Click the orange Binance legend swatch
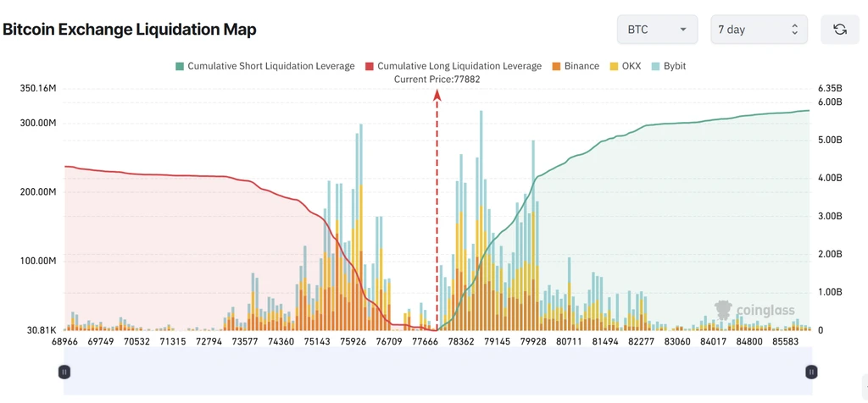The width and height of the screenshot is (868, 403). click(556, 66)
